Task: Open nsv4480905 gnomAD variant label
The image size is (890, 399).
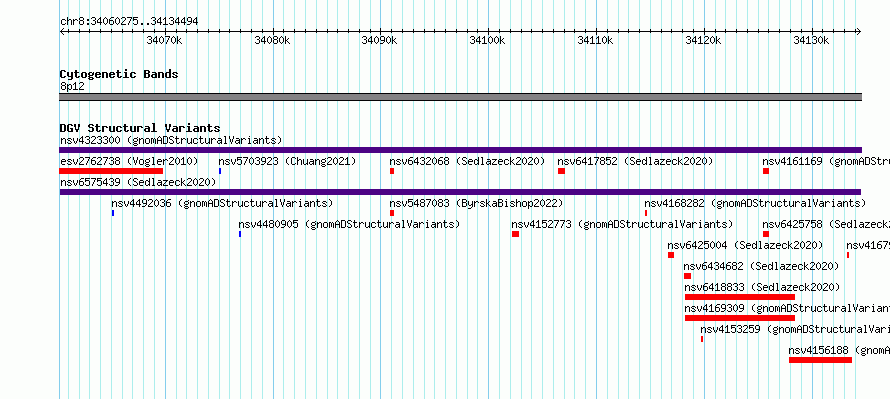Action: pyautogui.click(x=349, y=224)
